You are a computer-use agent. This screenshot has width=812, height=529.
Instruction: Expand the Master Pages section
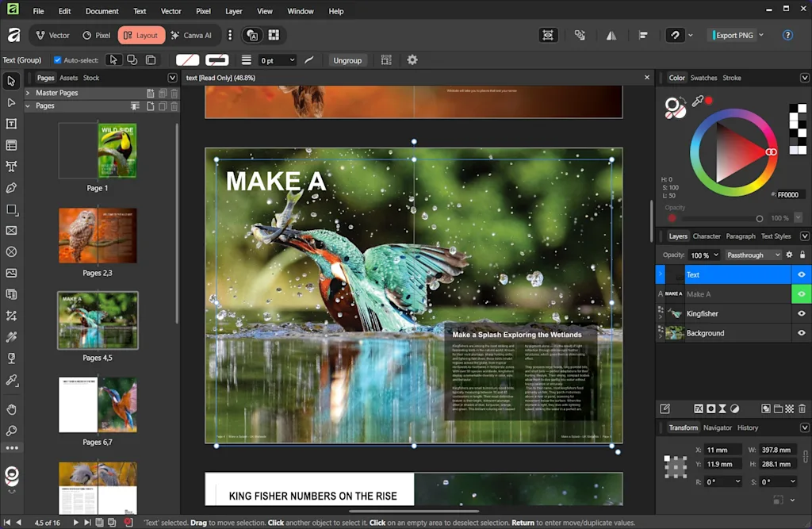point(28,93)
